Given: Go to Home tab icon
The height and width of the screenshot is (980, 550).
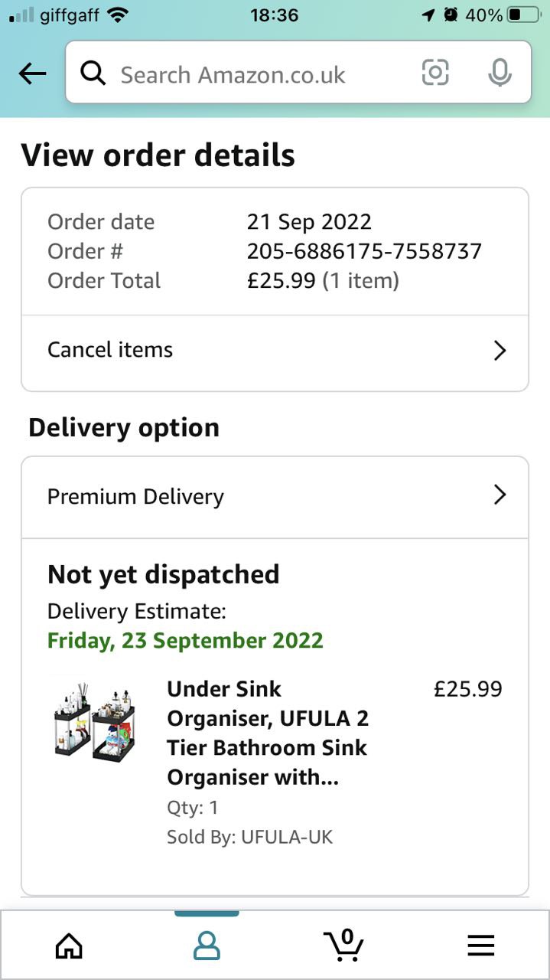Looking at the screenshot, I should click(69, 946).
